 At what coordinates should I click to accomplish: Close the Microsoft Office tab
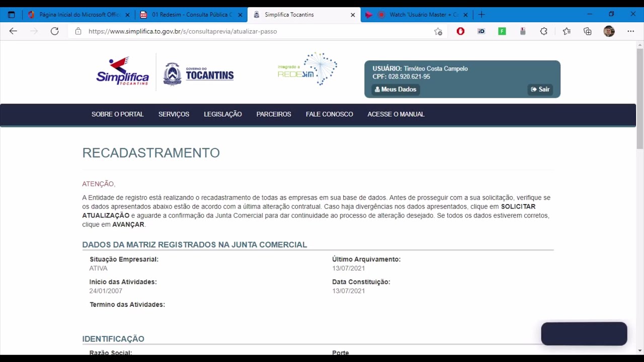[127, 15]
